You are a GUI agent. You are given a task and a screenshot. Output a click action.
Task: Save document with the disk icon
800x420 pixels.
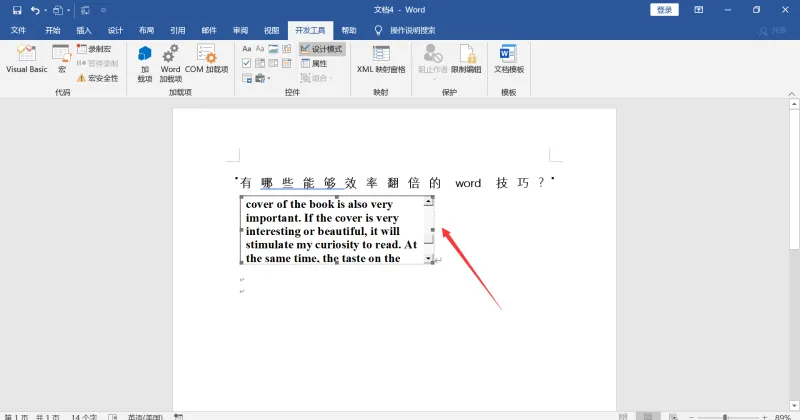coord(17,10)
